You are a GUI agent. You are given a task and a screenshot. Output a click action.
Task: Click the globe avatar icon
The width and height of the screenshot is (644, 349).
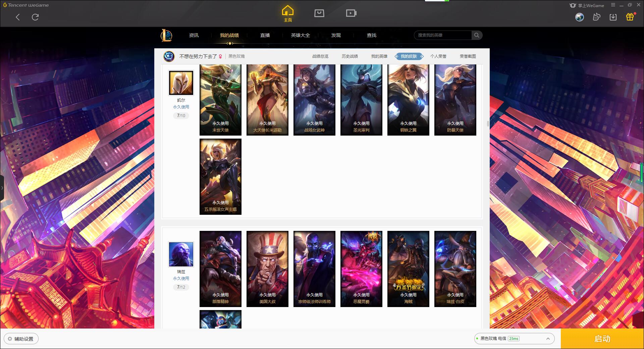[x=580, y=17]
